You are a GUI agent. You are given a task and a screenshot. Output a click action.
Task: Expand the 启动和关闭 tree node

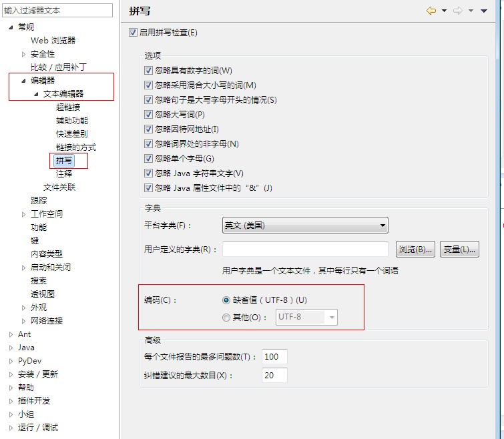pos(23,268)
